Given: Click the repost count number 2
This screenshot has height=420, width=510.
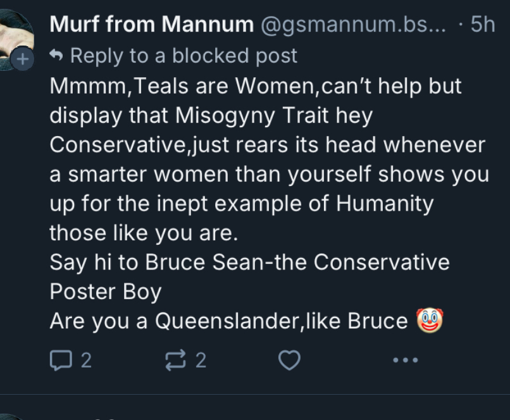Looking at the screenshot, I should pyautogui.click(x=201, y=361).
